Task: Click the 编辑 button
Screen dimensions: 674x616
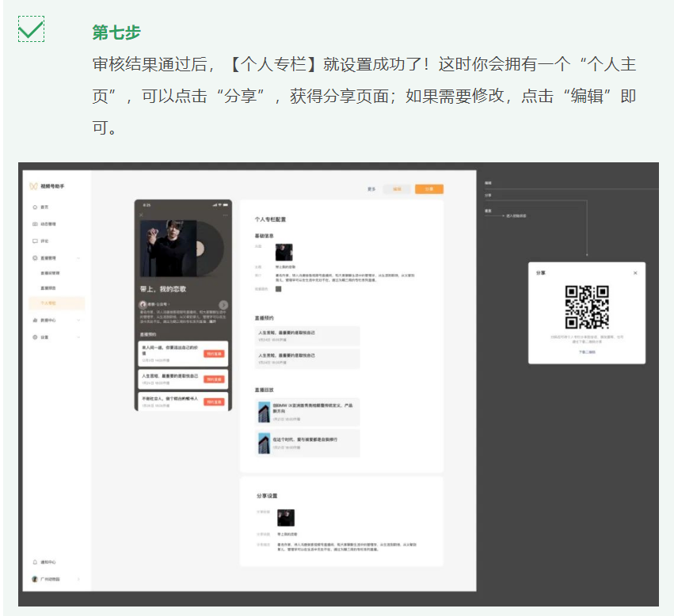Action: click(x=397, y=189)
